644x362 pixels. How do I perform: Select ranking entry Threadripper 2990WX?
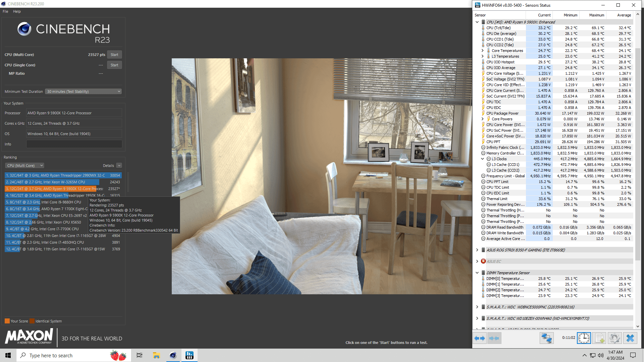tap(63, 175)
